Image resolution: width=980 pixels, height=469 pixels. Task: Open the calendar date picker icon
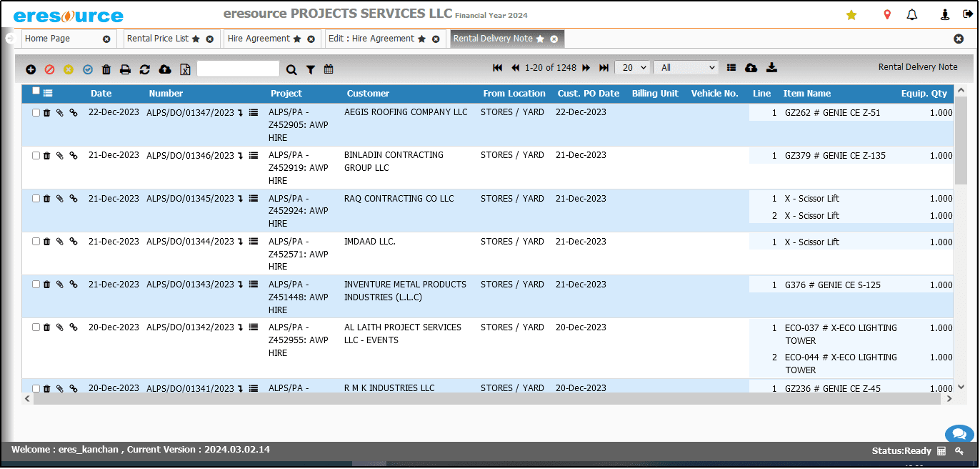pos(329,69)
